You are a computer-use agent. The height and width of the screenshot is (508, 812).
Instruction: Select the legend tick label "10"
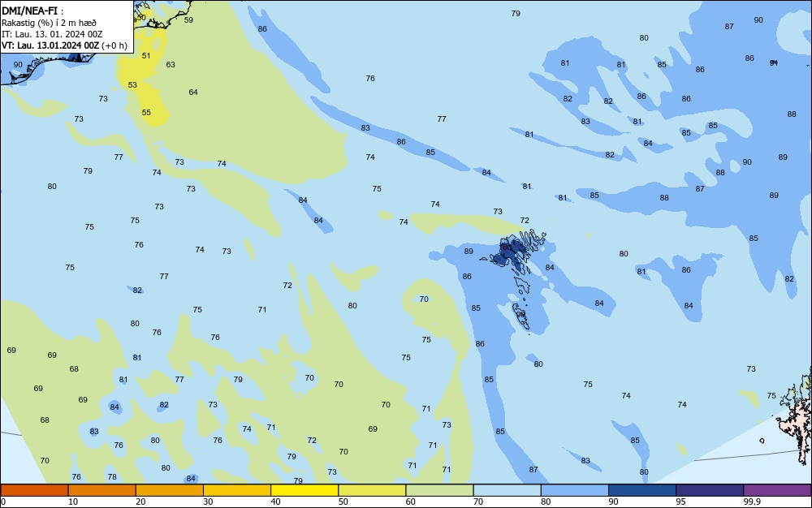click(73, 502)
